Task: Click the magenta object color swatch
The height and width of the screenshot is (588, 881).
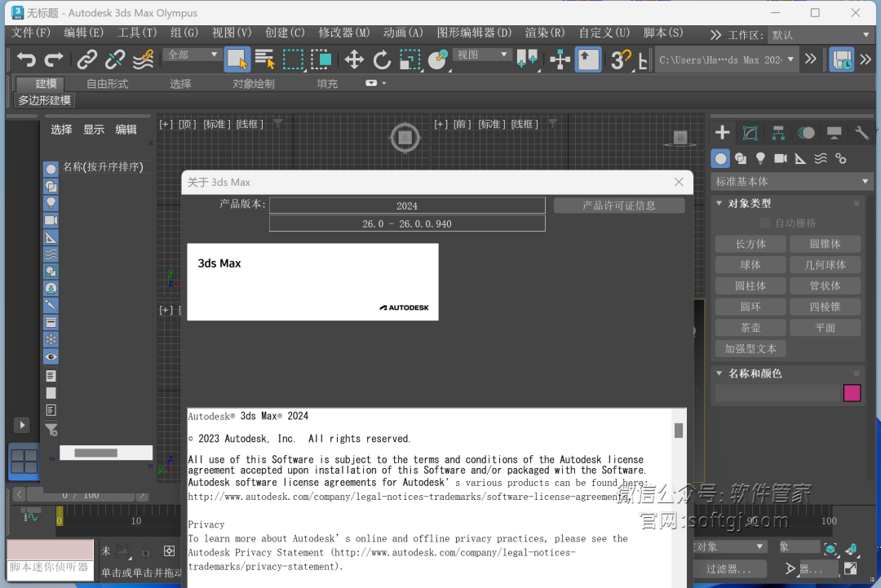Action: pyautogui.click(x=852, y=393)
